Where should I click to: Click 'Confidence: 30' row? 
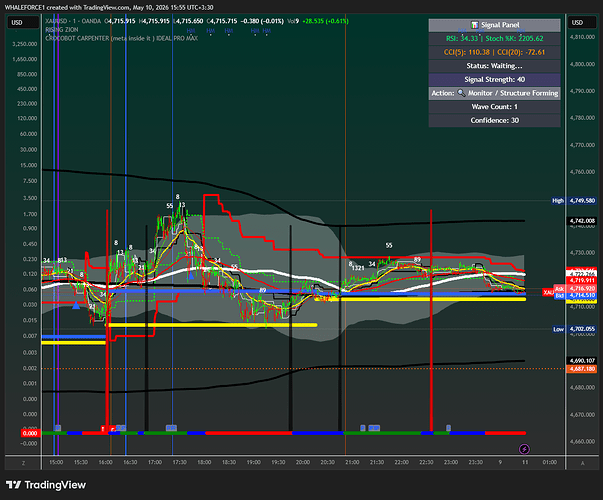pyautogui.click(x=495, y=120)
